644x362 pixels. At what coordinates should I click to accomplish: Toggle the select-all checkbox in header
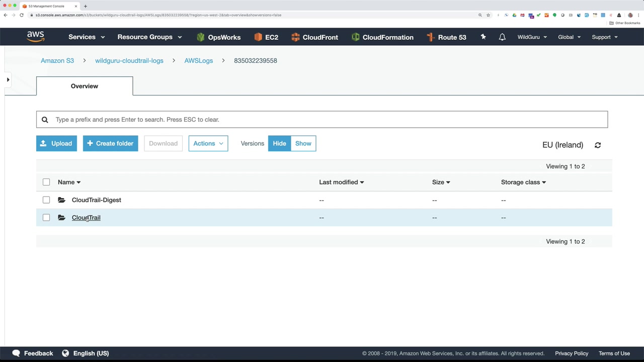(x=46, y=182)
